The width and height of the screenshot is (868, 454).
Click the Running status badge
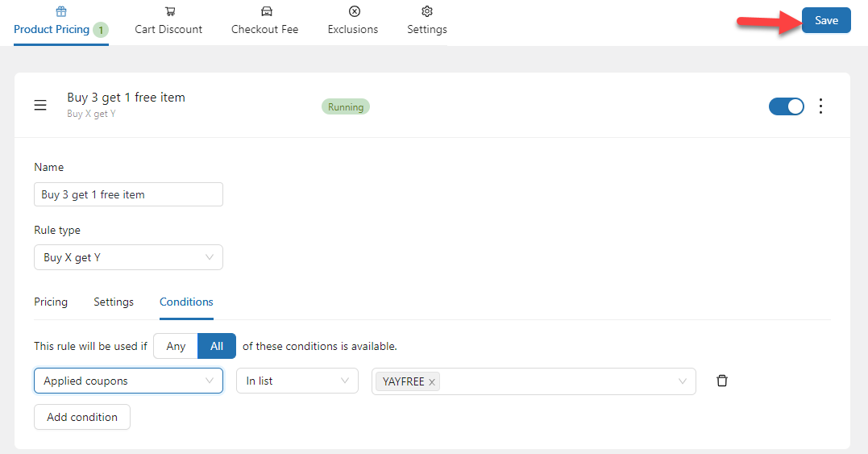(346, 107)
